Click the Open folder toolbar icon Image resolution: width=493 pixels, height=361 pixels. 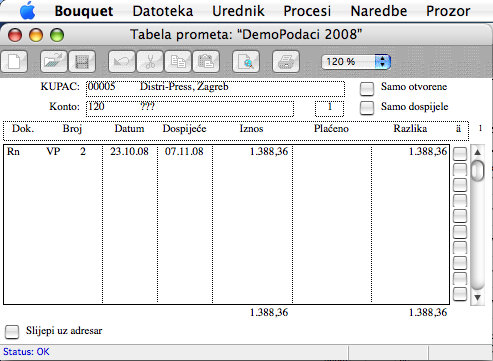tap(54, 62)
